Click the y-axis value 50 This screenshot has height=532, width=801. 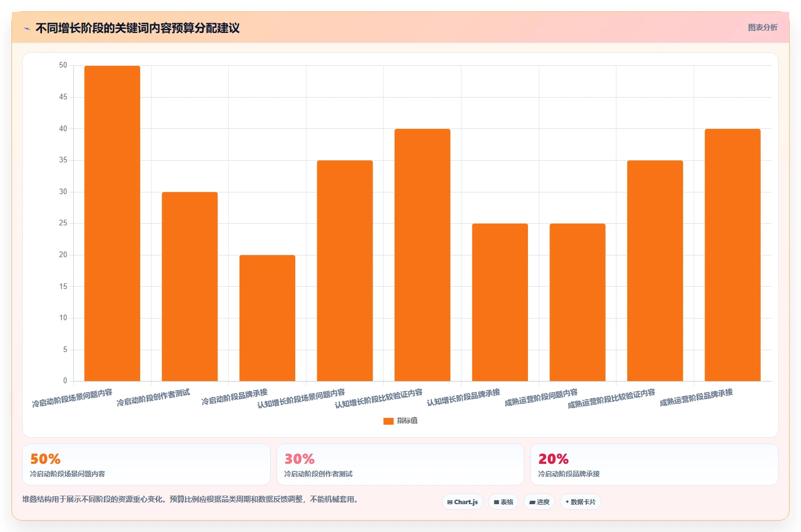(x=63, y=65)
